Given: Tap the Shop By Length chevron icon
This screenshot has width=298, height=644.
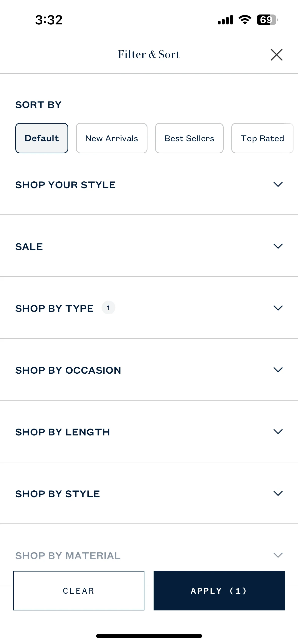Looking at the screenshot, I should pyautogui.click(x=278, y=432).
